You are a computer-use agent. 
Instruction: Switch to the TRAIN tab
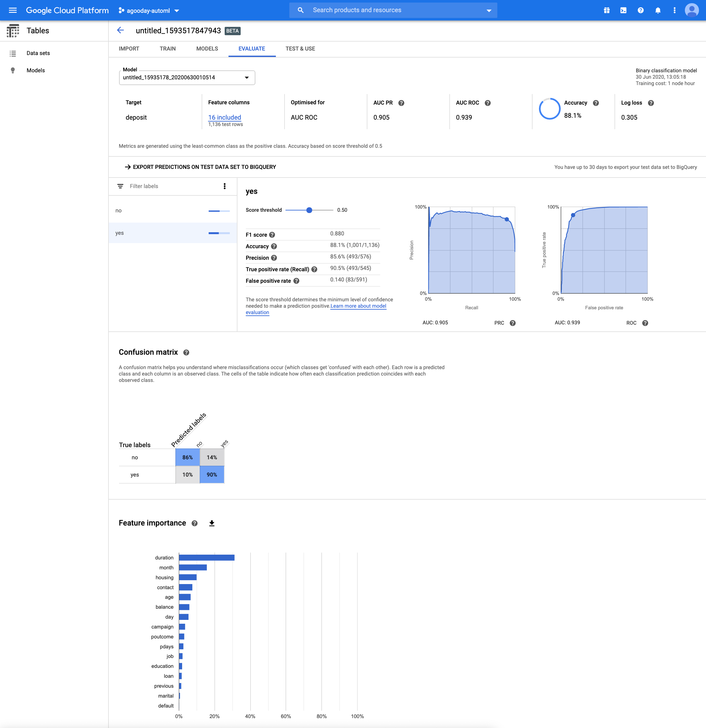(x=168, y=49)
